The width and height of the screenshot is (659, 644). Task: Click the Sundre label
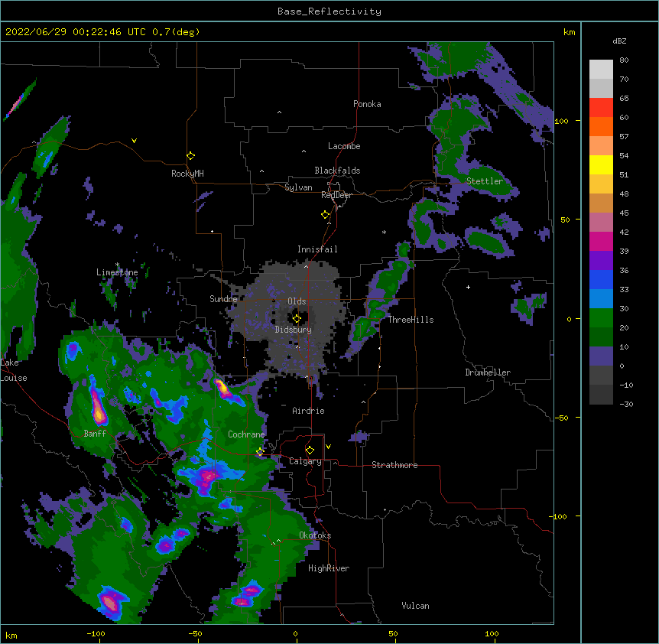[x=223, y=299]
